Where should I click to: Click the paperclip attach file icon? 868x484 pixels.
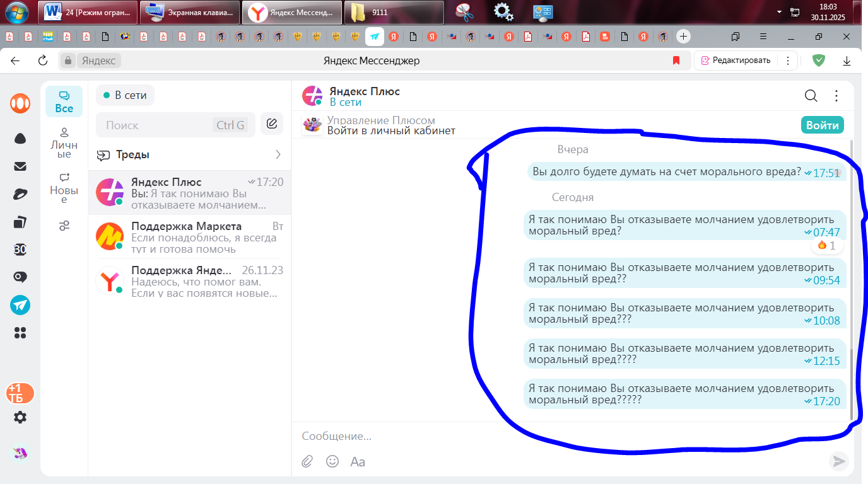click(307, 461)
